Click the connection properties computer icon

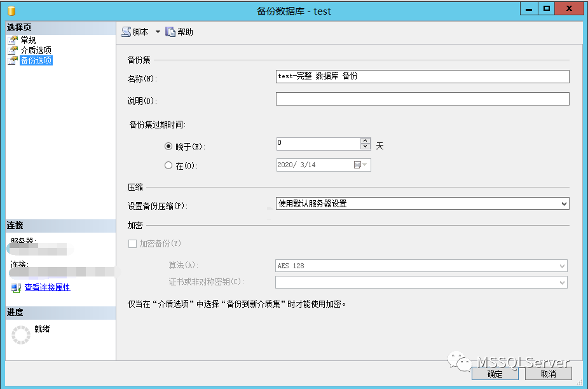click(16, 288)
